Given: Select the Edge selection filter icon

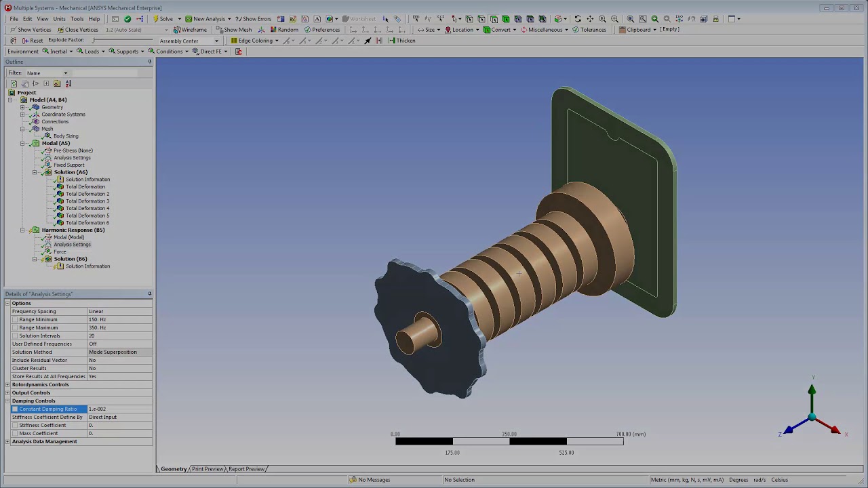Looking at the screenshot, I should click(x=481, y=19).
